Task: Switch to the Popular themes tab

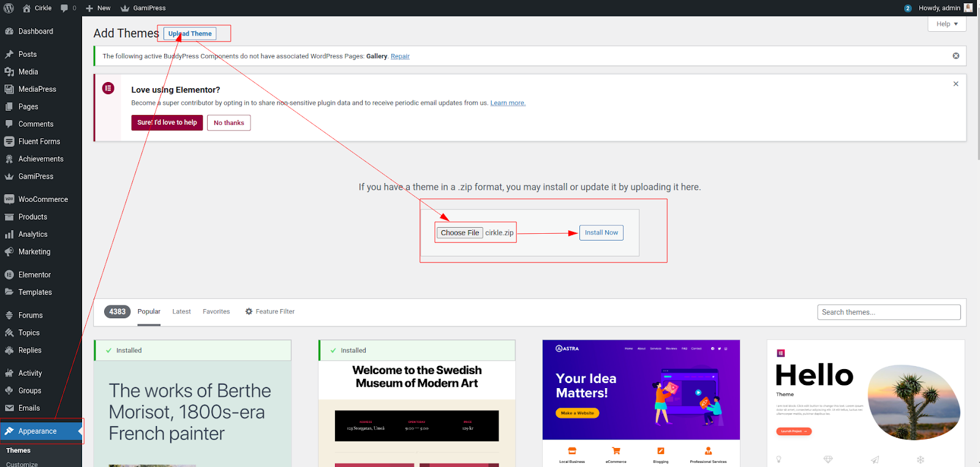Action: tap(149, 312)
